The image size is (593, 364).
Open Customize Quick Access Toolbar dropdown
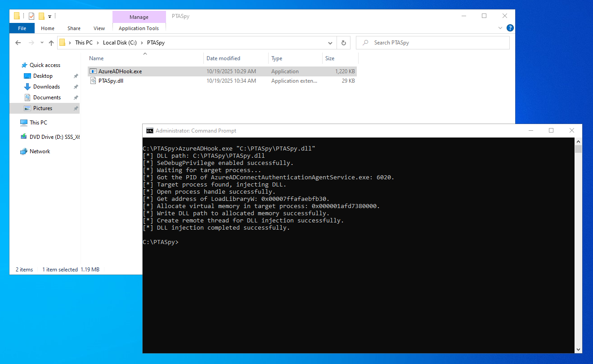[x=49, y=17]
